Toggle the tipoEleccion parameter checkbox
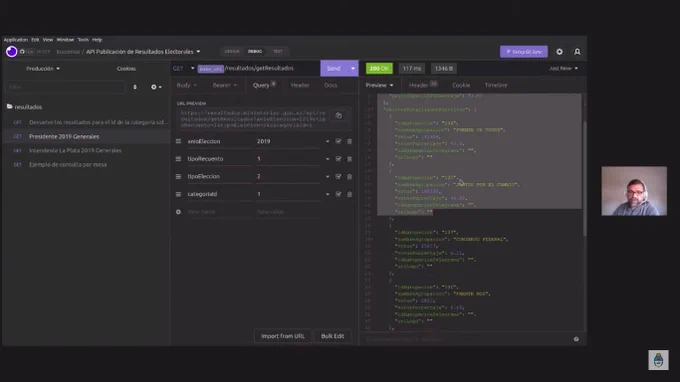Viewport: 680px width, 382px height. 338,176
